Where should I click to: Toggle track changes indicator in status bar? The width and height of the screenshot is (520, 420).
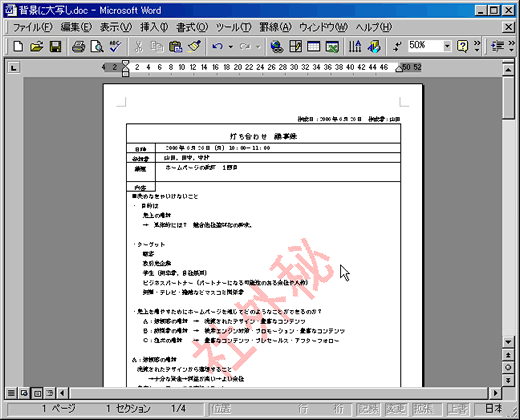click(396, 409)
